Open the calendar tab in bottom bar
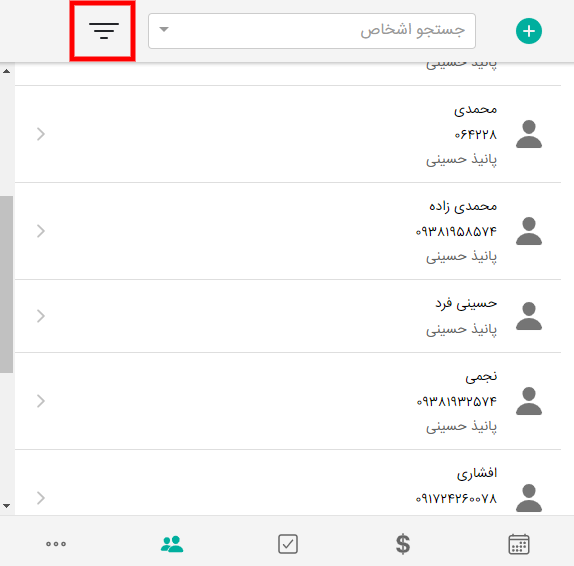This screenshot has width=574, height=566. click(x=519, y=544)
